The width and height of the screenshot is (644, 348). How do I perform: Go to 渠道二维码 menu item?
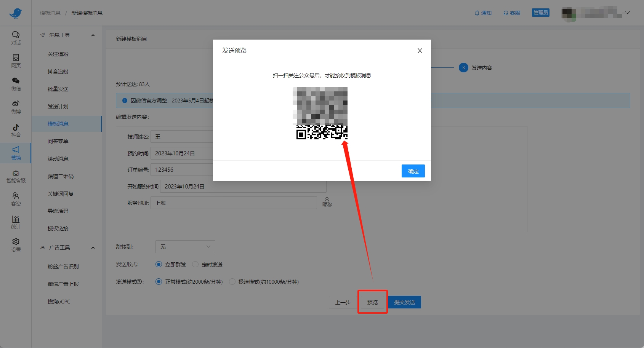tap(61, 176)
